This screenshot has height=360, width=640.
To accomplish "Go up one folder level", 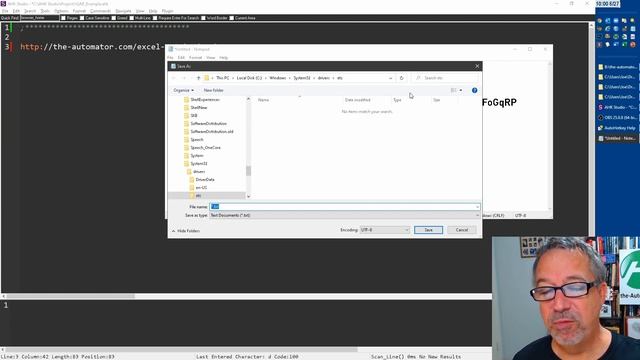I will coord(198,78).
